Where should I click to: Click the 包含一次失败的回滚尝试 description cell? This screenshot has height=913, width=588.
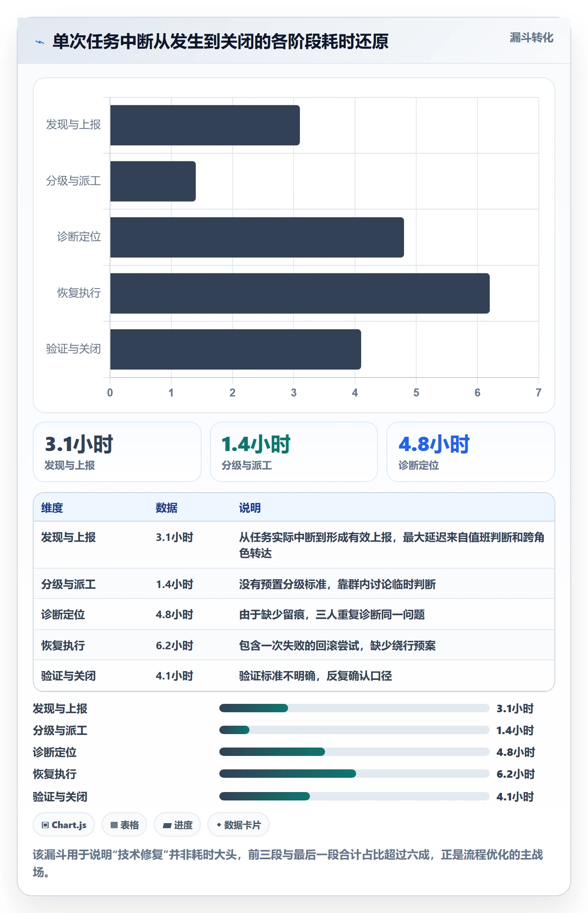point(337,645)
